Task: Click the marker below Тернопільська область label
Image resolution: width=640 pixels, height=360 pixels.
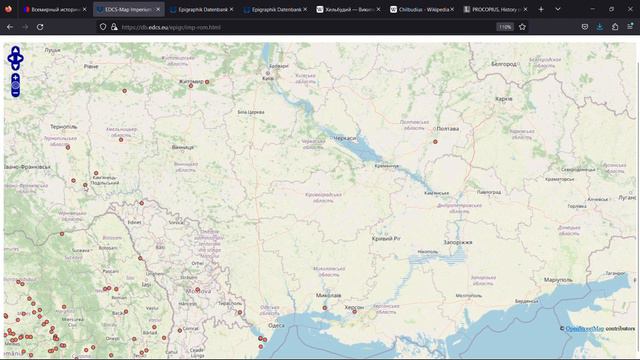Action: [x=68, y=147]
